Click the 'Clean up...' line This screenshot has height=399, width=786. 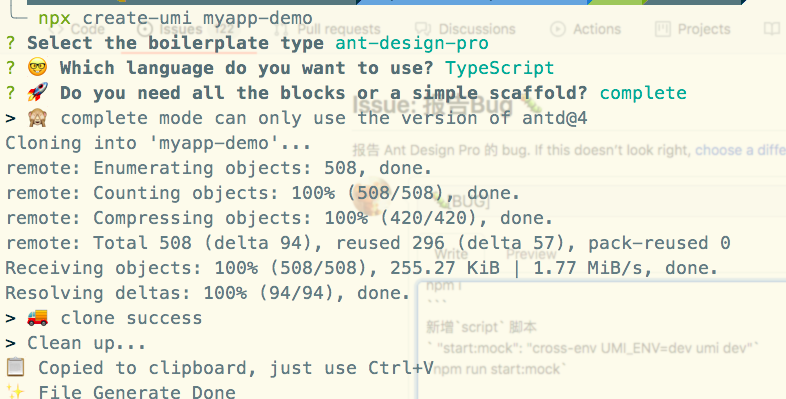coord(86,343)
